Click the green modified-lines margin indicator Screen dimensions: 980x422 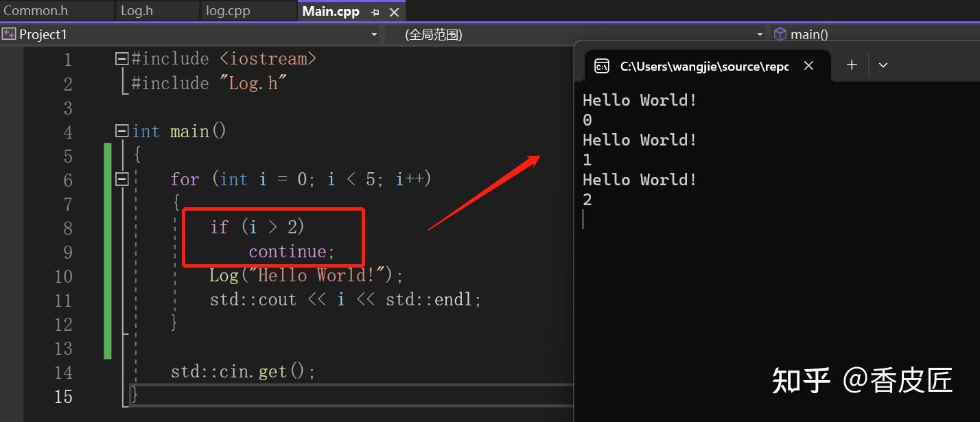[x=108, y=254]
